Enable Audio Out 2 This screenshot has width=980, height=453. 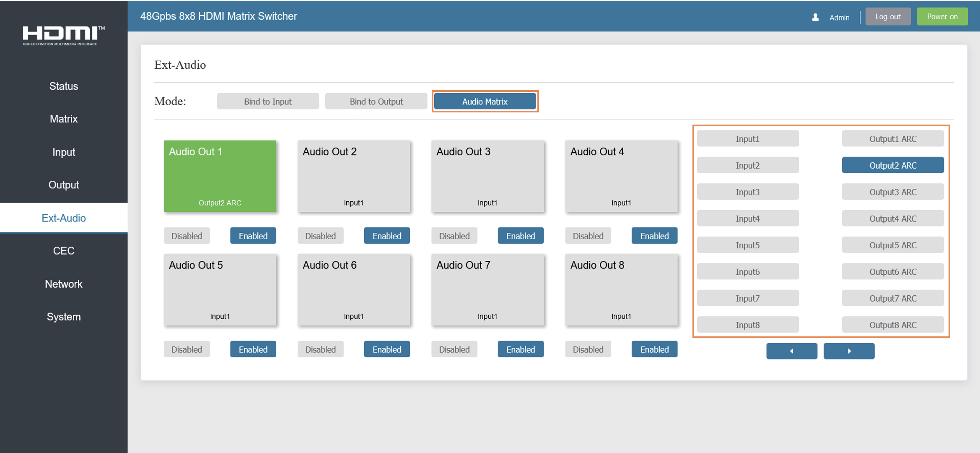(x=387, y=236)
